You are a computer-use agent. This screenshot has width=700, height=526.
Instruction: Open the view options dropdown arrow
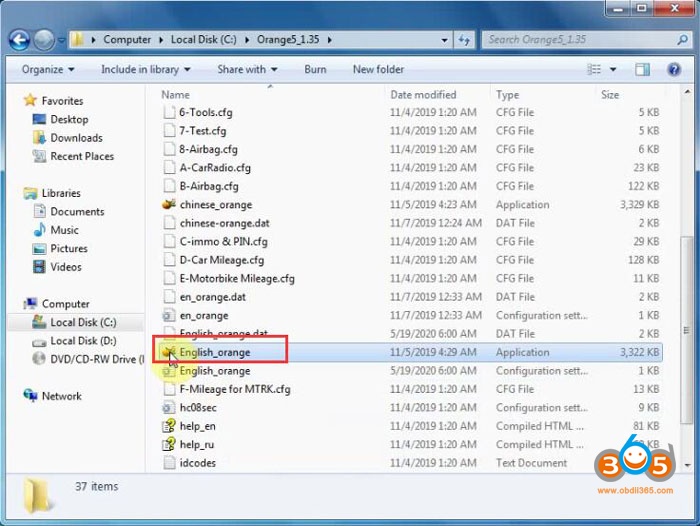[x=613, y=69]
